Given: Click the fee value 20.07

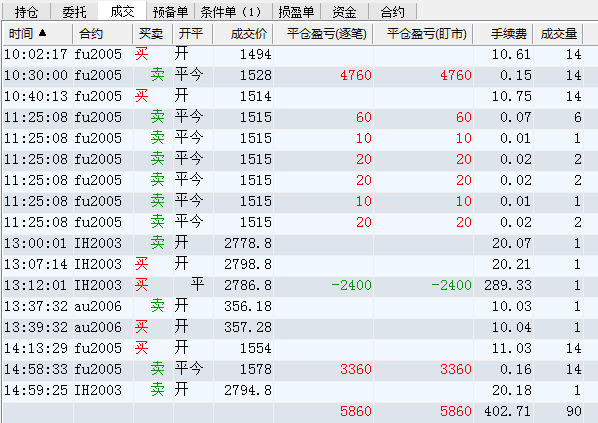Looking at the screenshot, I should tap(511, 243).
